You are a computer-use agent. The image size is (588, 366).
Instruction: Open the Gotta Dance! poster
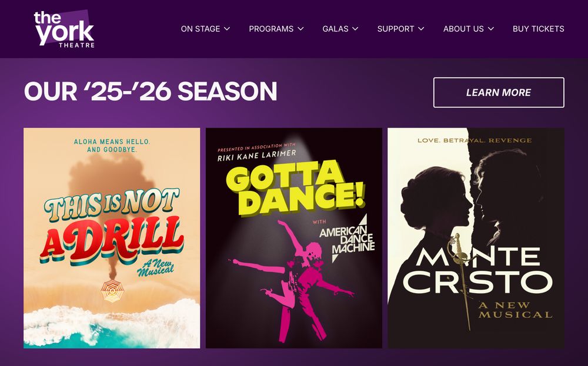[x=294, y=239]
